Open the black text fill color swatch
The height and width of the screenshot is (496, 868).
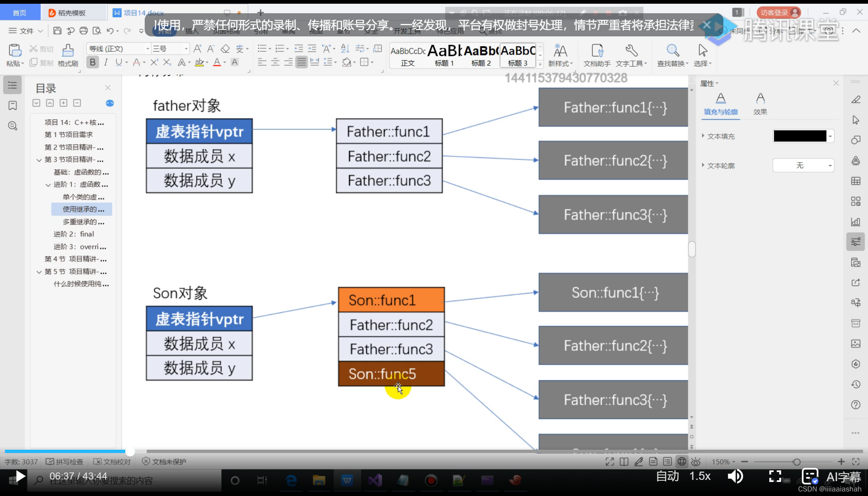point(803,136)
